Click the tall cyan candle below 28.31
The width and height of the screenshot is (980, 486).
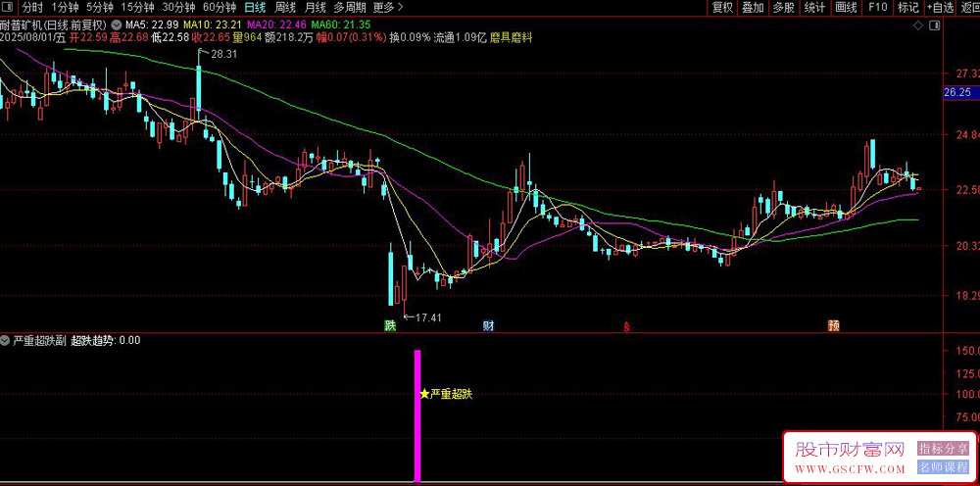199,87
